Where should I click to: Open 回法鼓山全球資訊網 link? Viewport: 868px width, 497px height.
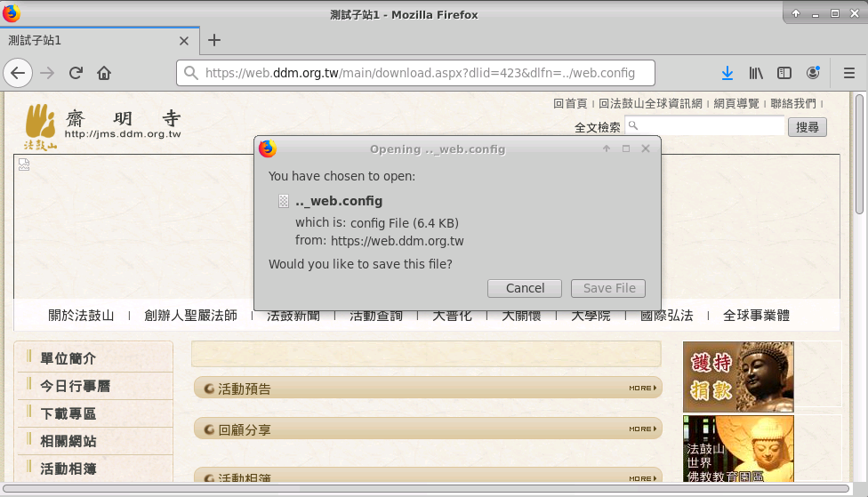(x=650, y=103)
